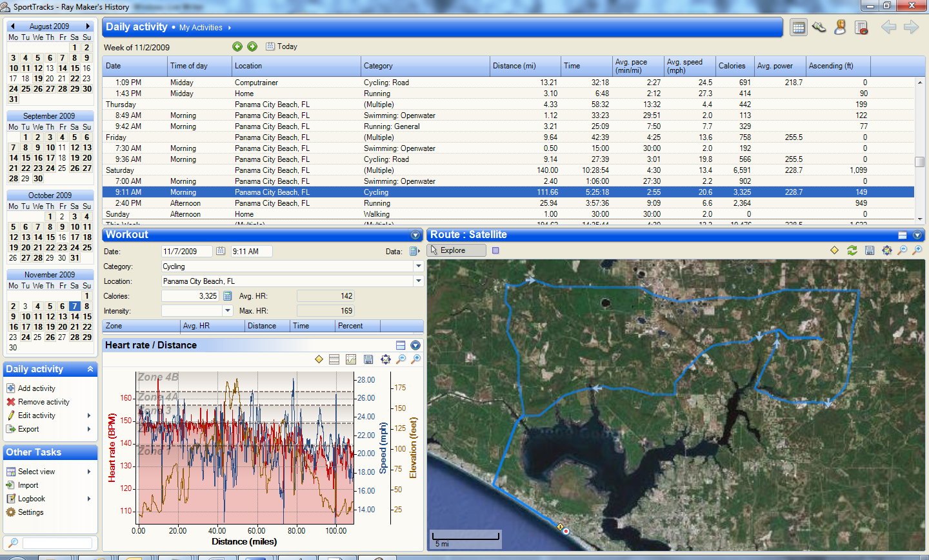Save the route map image using the disk icon
Image resolution: width=929 pixels, height=560 pixels.
point(870,250)
